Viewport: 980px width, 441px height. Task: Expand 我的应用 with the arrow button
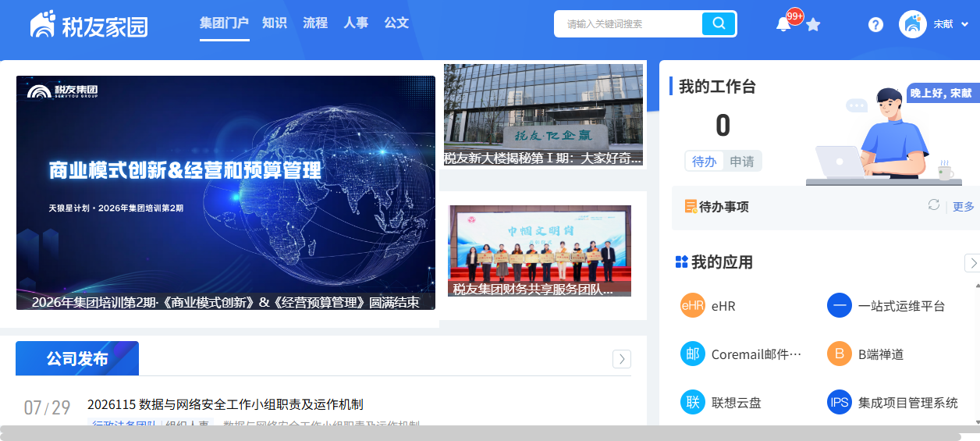(x=972, y=263)
